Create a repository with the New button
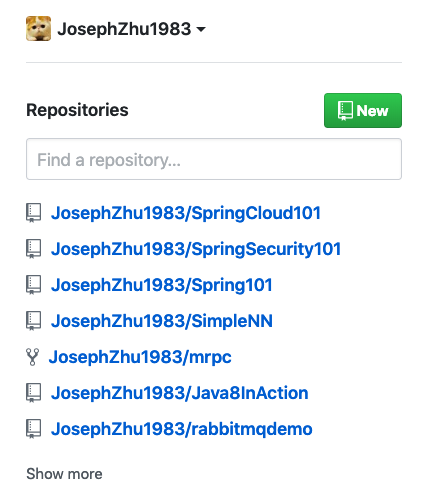Screen dimensions: 421x496 tap(363, 110)
